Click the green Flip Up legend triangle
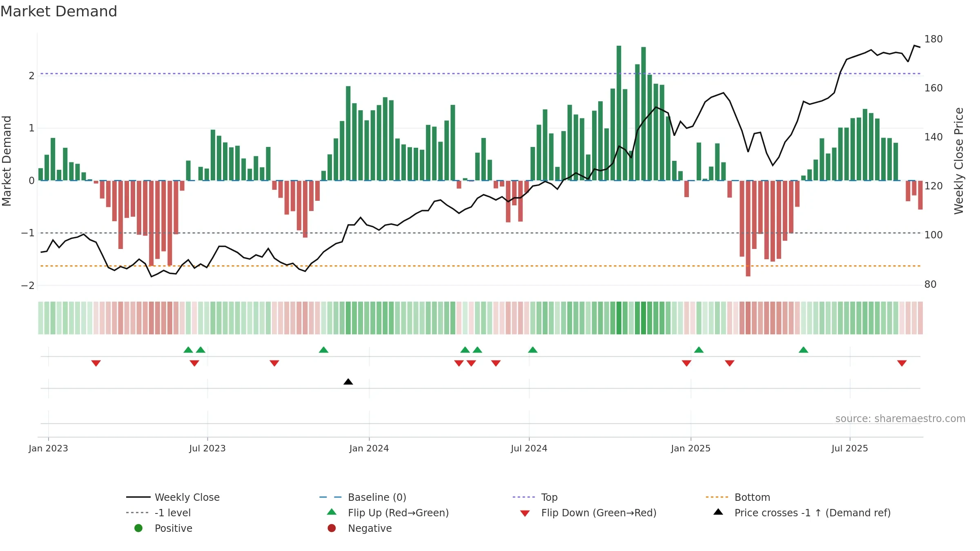This screenshot has height=551, width=980. point(332,512)
